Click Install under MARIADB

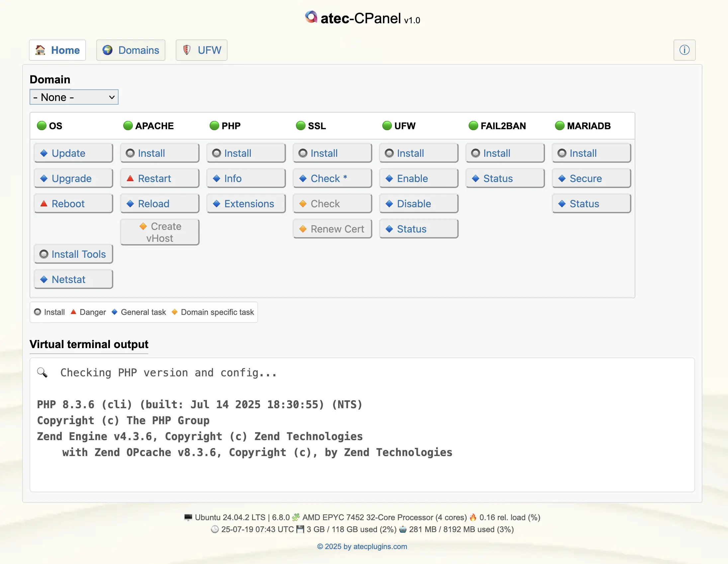click(x=591, y=153)
